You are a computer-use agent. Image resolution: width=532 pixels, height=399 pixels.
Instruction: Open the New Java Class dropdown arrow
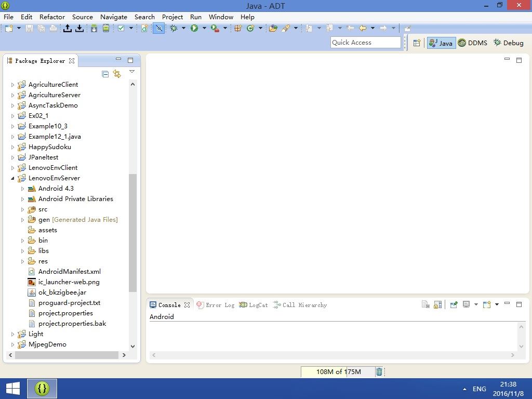pos(260,28)
